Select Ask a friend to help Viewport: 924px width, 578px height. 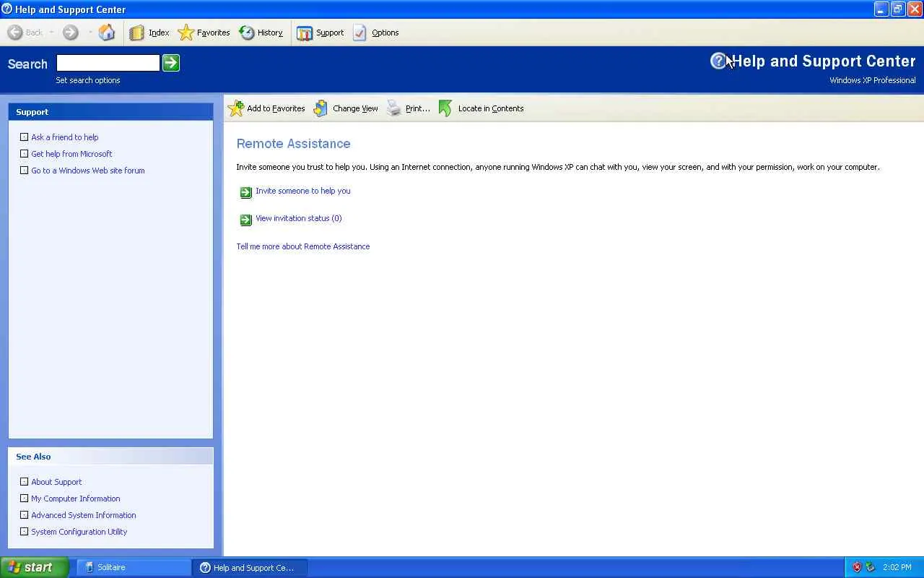tap(65, 137)
